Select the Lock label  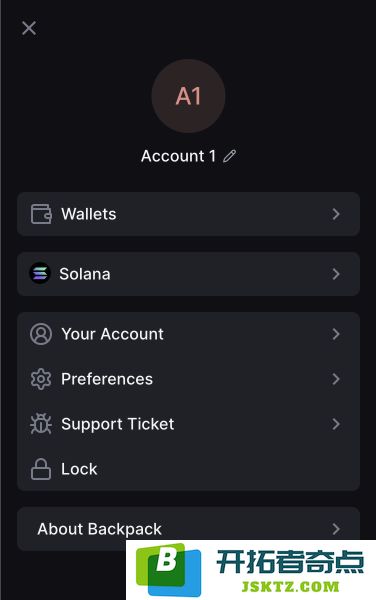coord(79,469)
